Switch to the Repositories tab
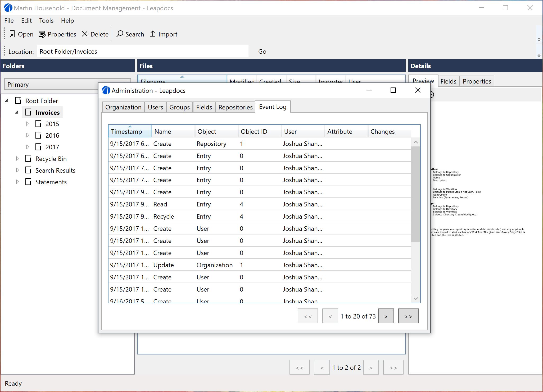Image resolution: width=543 pixels, height=392 pixels. (x=235, y=107)
